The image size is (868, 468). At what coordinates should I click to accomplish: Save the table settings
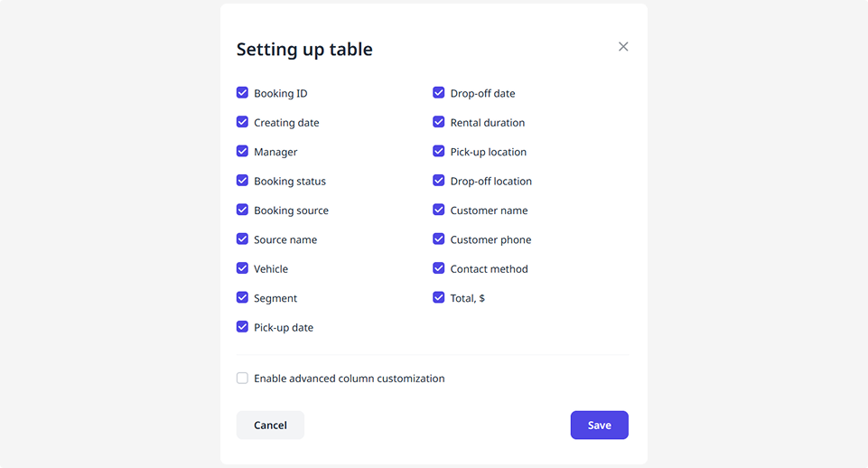pos(599,426)
